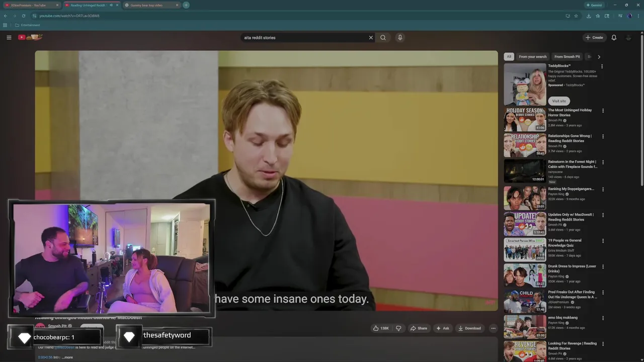Click the Share button
The width and height of the screenshot is (644, 362).
pos(419,328)
